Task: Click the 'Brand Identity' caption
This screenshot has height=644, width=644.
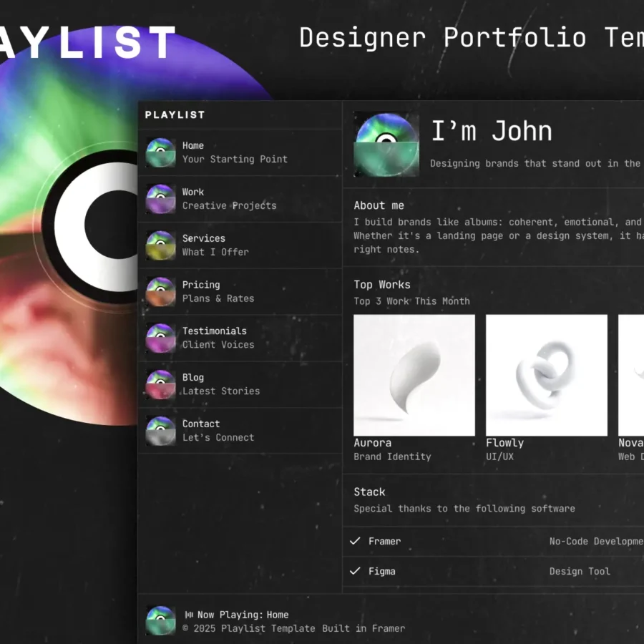Action: click(x=392, y=457)
